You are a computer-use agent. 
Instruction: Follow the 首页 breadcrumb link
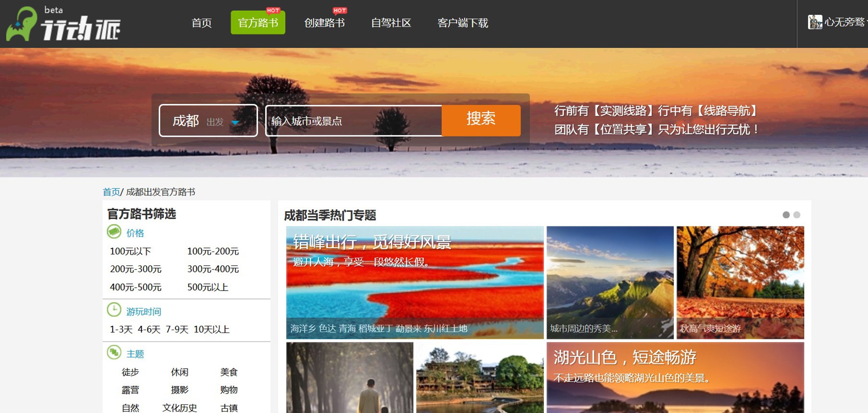point(111,192)
